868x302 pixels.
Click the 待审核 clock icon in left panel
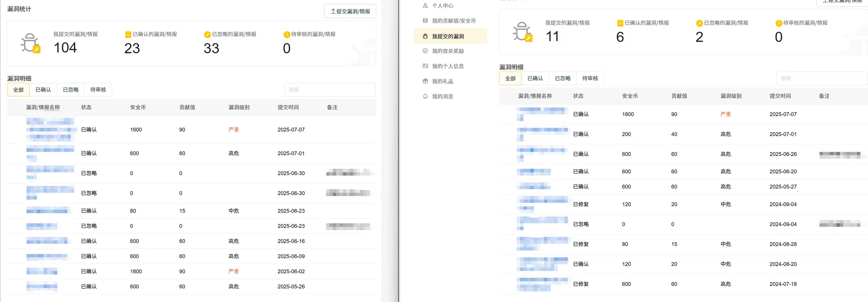coord(287,34)
